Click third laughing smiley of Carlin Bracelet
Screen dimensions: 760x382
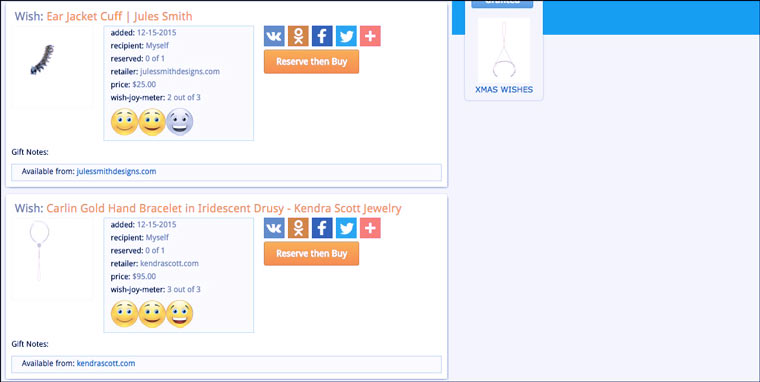(x=180, y=314)
